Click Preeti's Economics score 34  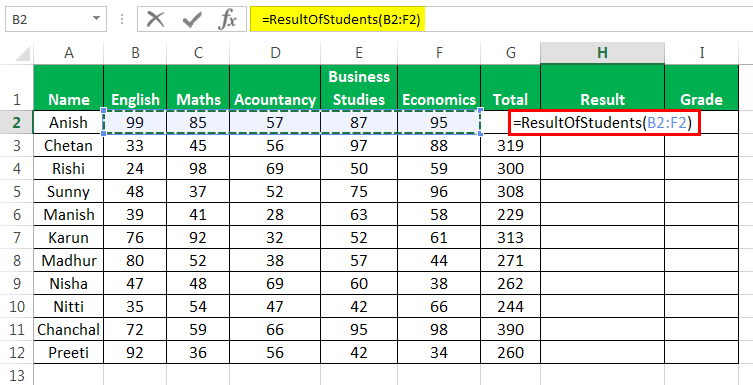[x=439, y=353]
